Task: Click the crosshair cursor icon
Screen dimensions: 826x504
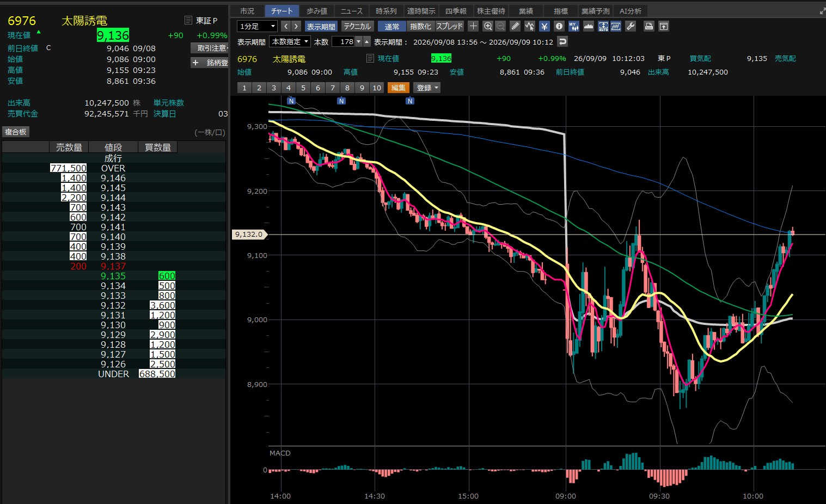Action: click(x=474, y=26)
